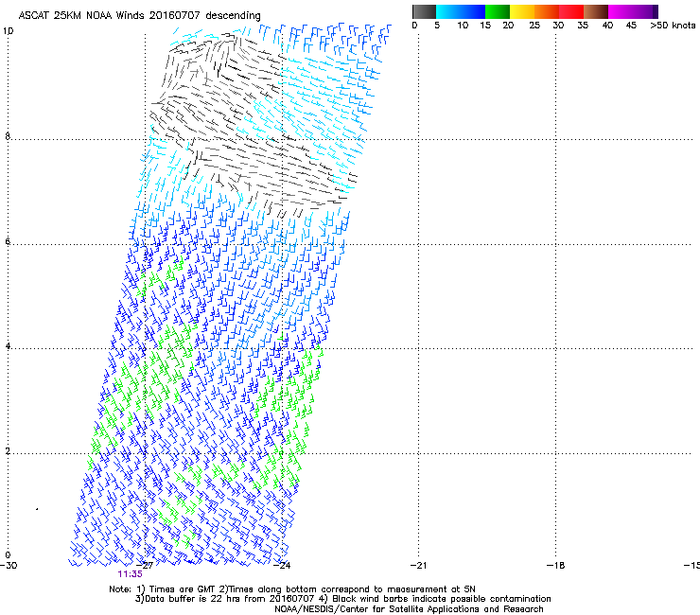The image size is (700, 615).
Task: Click the word 'descending' in the title
Action: [x=233, y=16]
